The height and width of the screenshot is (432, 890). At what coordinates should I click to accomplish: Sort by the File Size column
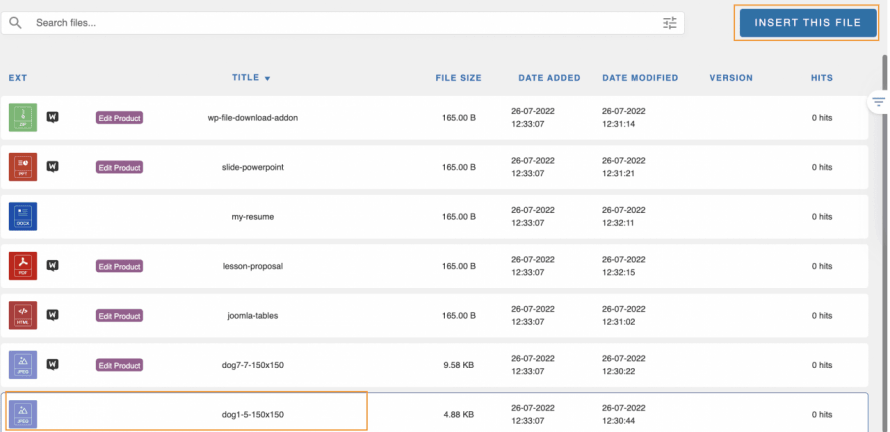(x=458, y=78)
